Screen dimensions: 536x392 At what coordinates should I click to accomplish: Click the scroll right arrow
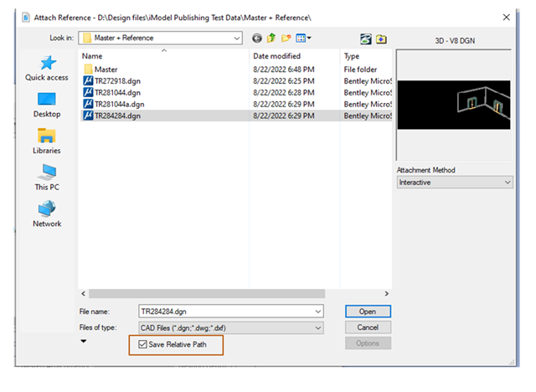[387, 293]
